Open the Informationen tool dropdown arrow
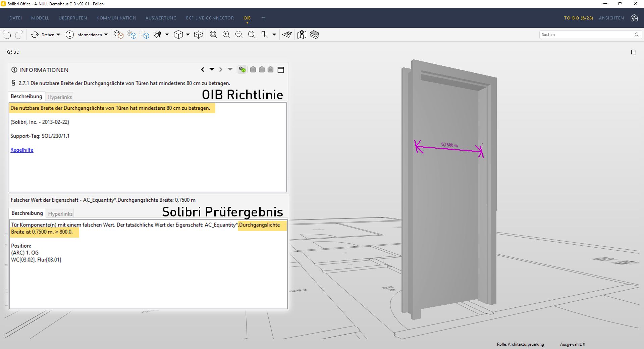The width and height of the screenshot is (644, 349). 106,35
